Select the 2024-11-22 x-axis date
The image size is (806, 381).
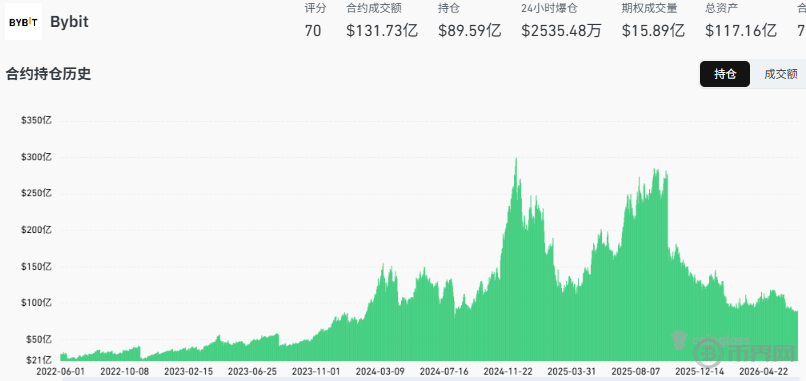point(507,371)
